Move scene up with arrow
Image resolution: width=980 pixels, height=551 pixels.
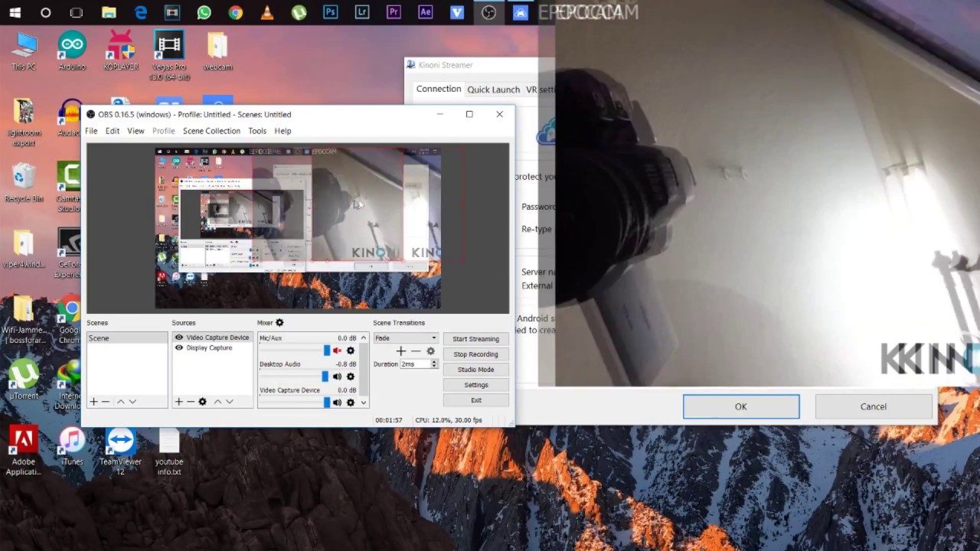point(120,402)
